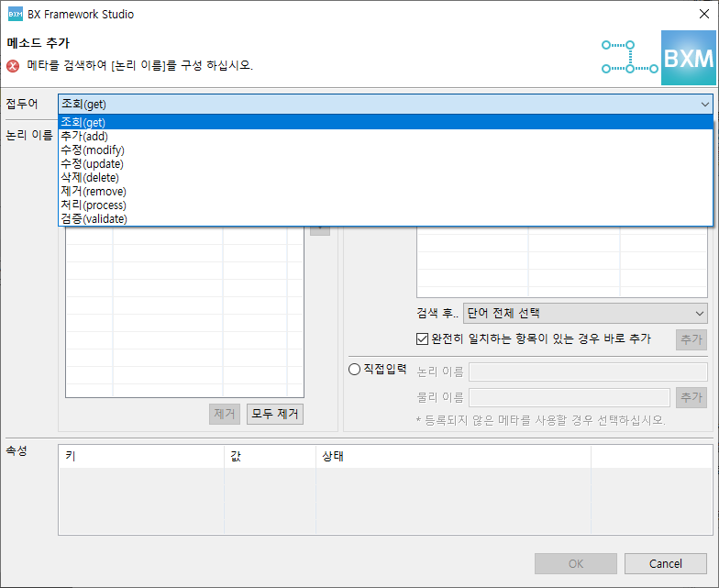Select 제거(remove) prefix option
Image resolution: width=719 pixels, height=588 pixels.
pos(385,191)
